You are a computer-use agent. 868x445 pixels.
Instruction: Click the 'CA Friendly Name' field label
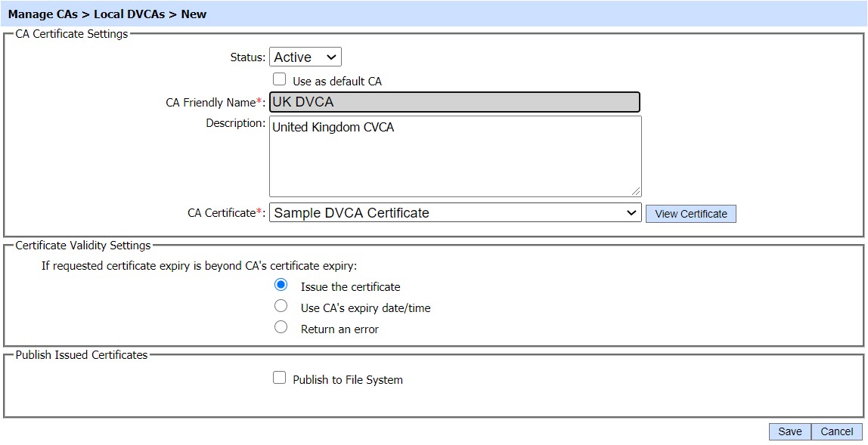pos(210,103)
